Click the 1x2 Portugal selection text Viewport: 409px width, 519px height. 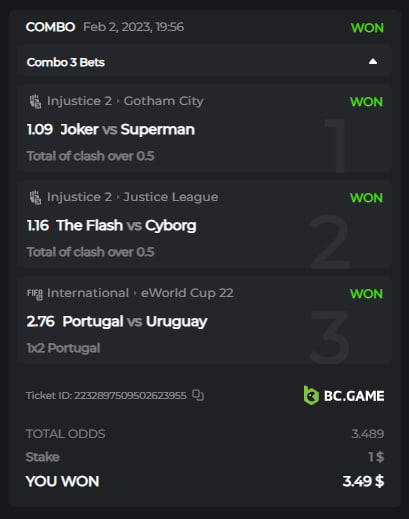(63, 348)
